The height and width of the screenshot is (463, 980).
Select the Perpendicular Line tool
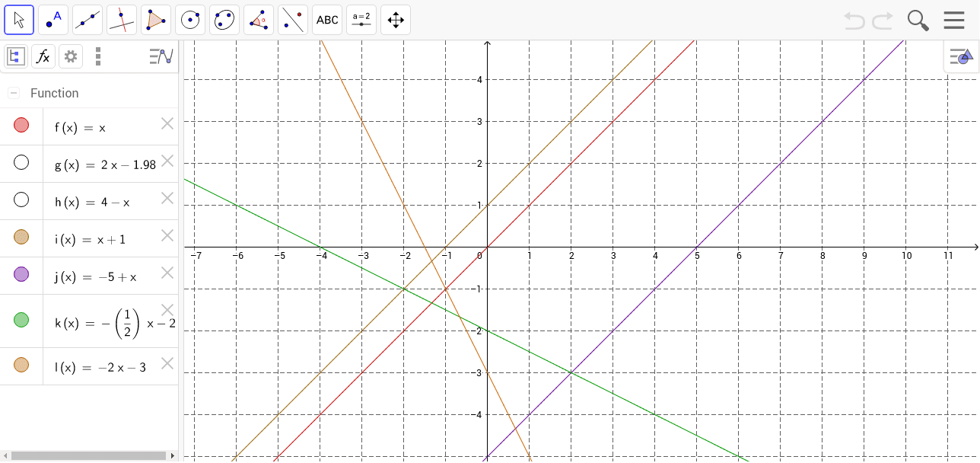122,20
